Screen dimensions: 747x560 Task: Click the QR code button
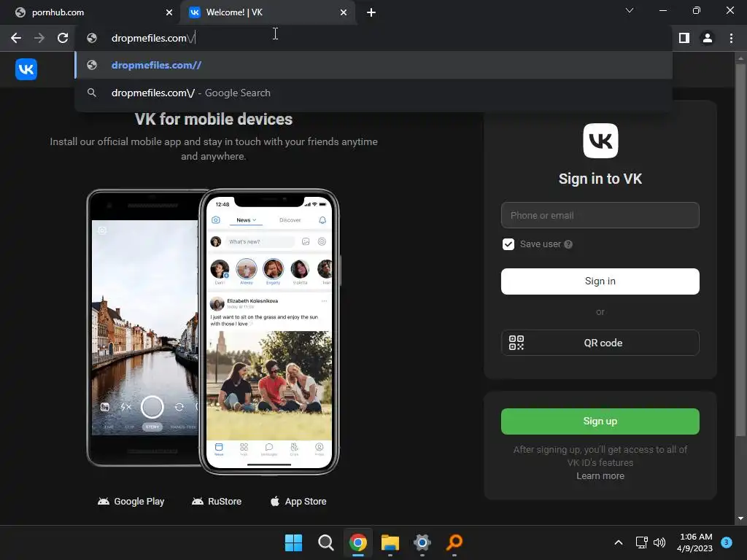coord(600,343)
